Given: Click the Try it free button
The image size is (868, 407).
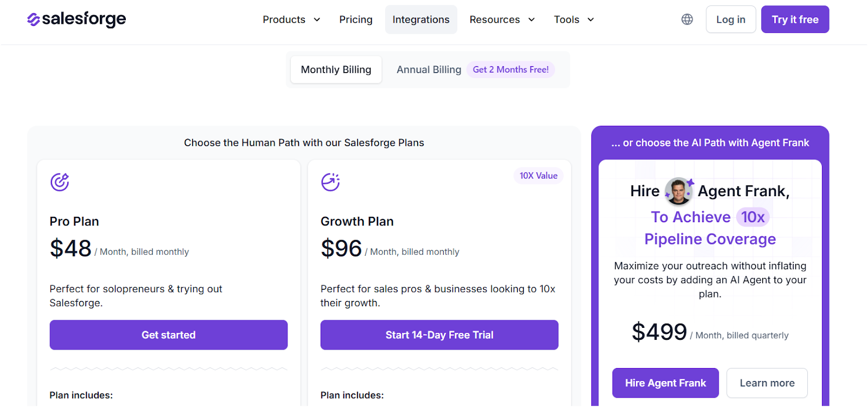Looking at the screenshot, I should 795,19.
